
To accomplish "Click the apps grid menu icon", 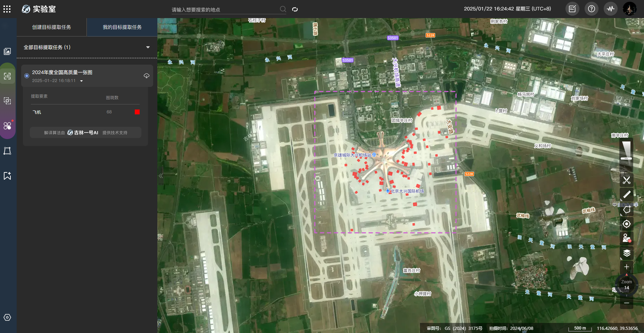I will pos(7,9).
